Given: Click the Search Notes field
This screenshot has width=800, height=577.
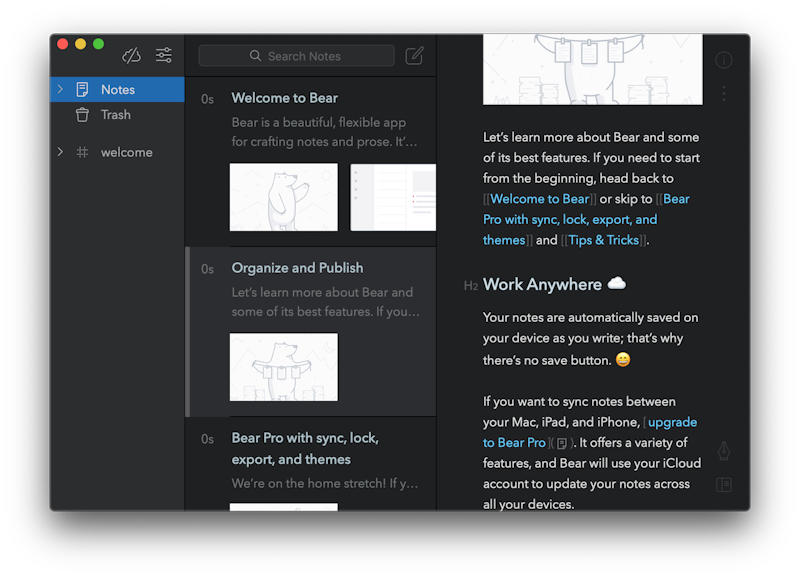Looking at the screenshot, I should click(x=296, y=56).
